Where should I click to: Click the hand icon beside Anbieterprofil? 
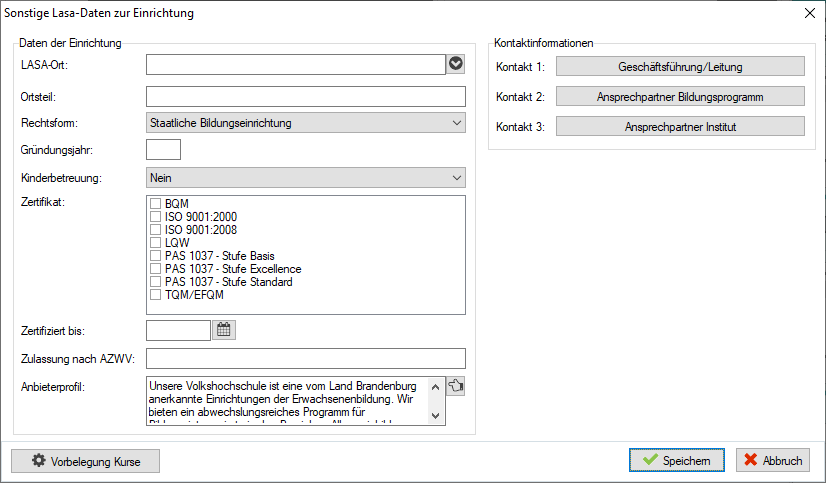pos(456,386)
